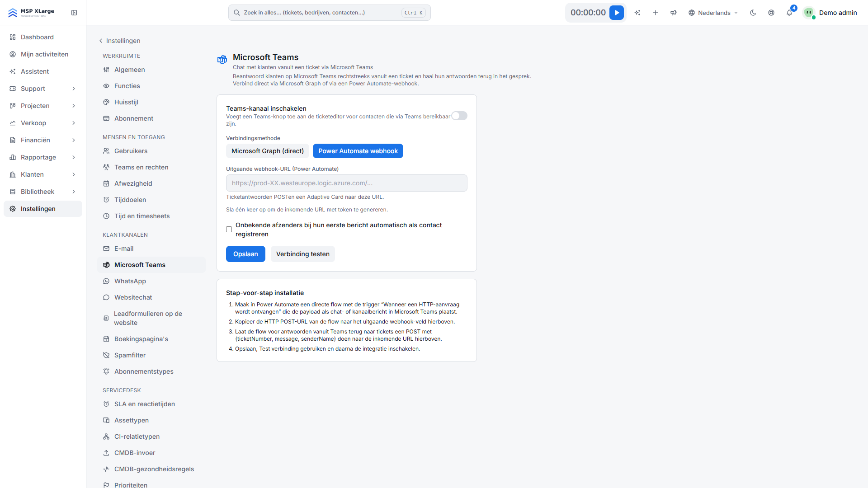
Task: Switch to dark mode moon icon
Action: [x=753, y=13]
